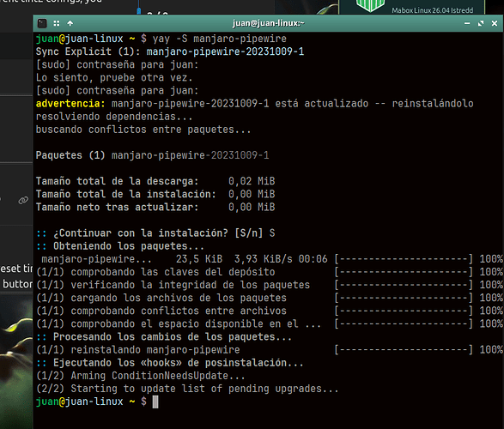Click the terminal title juan@juan-linux:~
504x429 pixels.
268,23
